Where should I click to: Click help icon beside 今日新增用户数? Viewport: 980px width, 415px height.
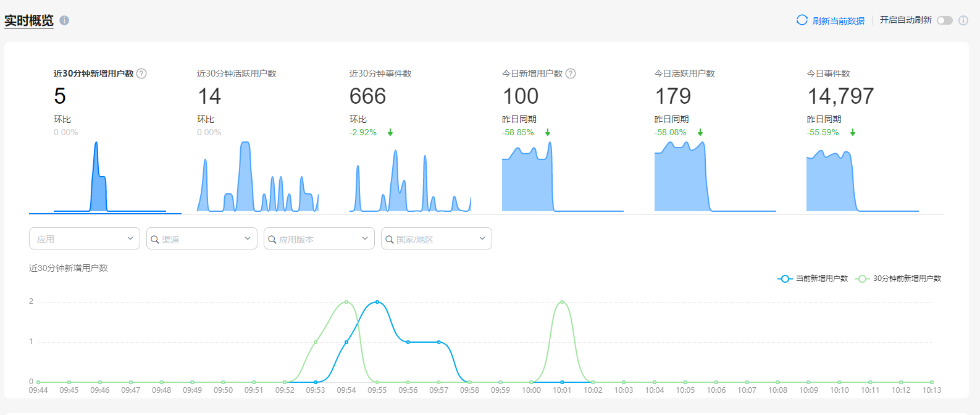[x=571, y=73]
